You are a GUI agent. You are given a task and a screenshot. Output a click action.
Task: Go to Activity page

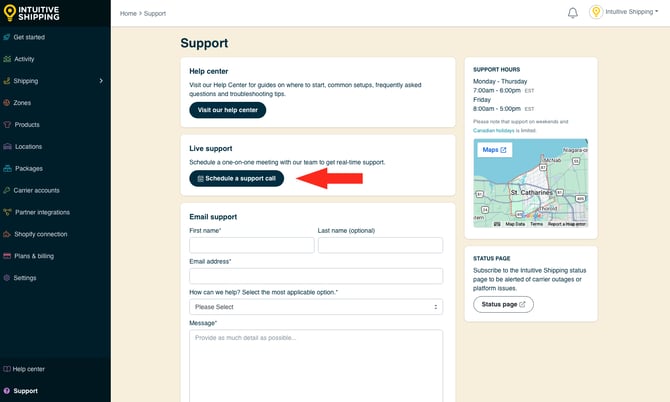click(x=24, y=59)
